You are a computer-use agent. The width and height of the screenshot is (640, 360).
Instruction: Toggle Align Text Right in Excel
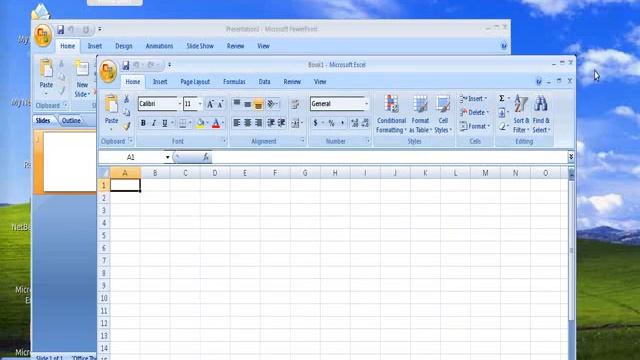[258, 123]
